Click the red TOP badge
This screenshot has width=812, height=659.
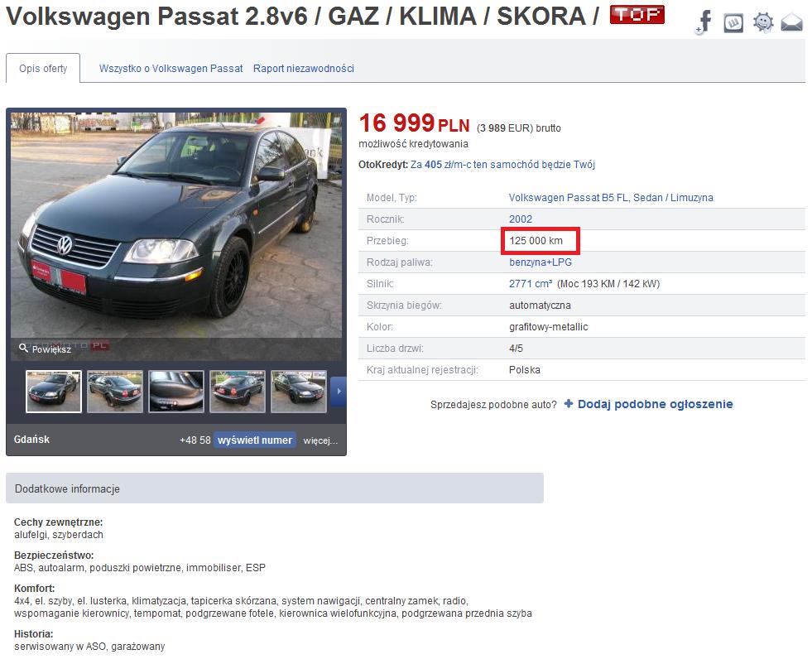point(637,15)
